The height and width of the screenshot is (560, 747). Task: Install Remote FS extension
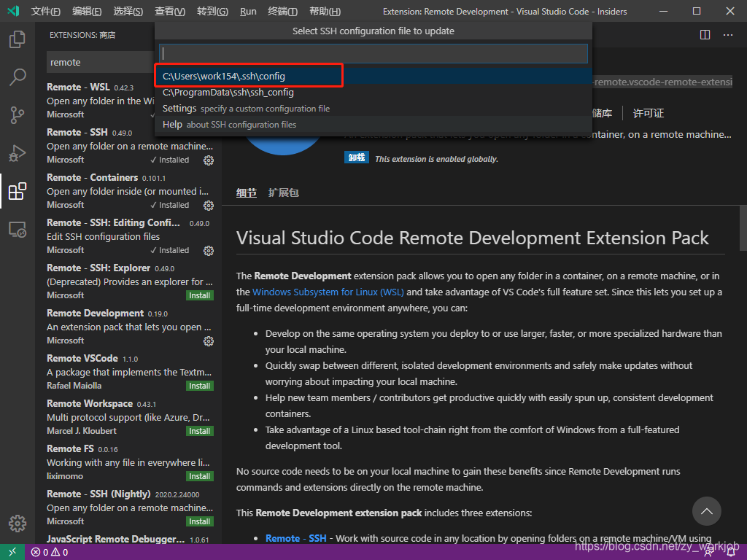pos(200,477)
